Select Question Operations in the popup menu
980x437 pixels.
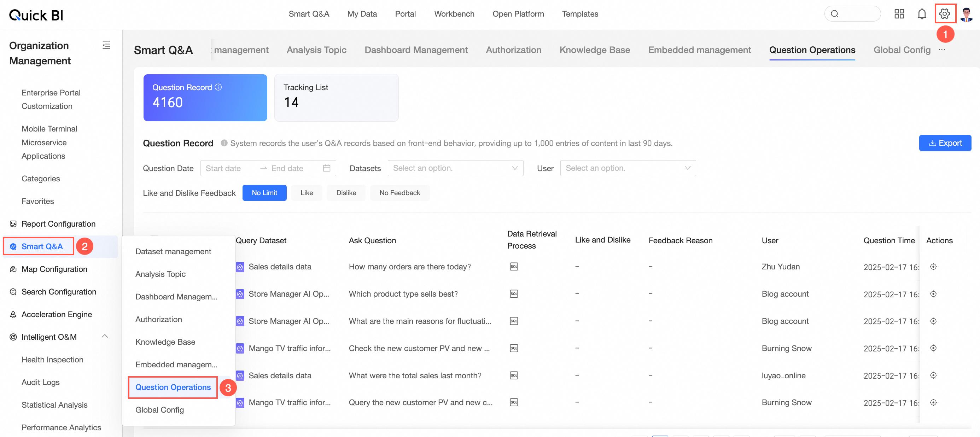[x=173, y=387]
